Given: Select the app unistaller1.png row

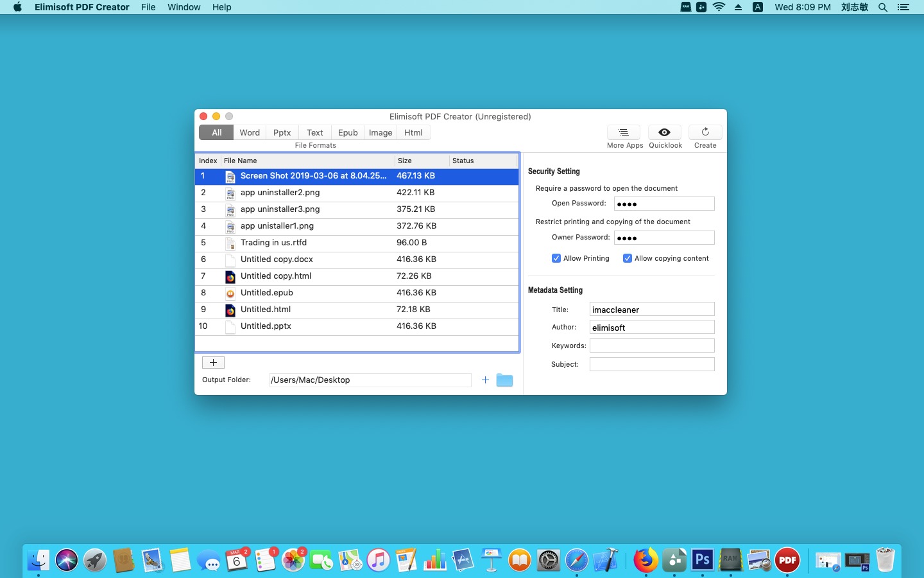Looking at the screenshot, I should coord(357,226).
